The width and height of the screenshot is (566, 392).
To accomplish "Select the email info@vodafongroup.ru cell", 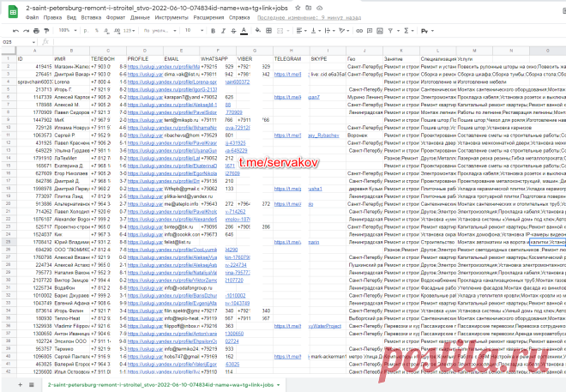I will coord(182,288).
